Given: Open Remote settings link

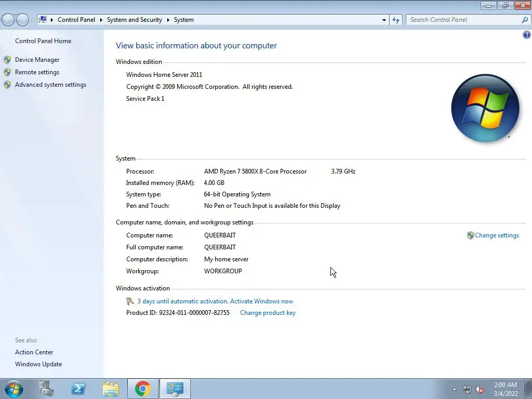Looking at the screenshot, I should pos(37,72).
